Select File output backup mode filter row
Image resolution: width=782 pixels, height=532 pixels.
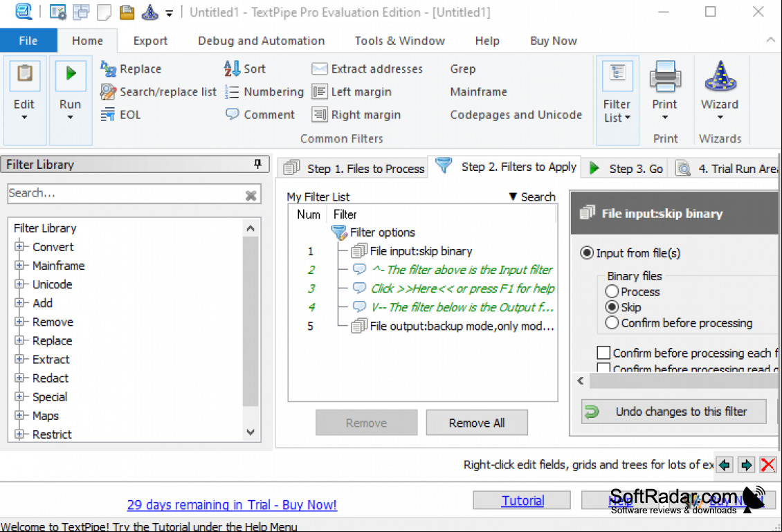[x=452, y=326]
